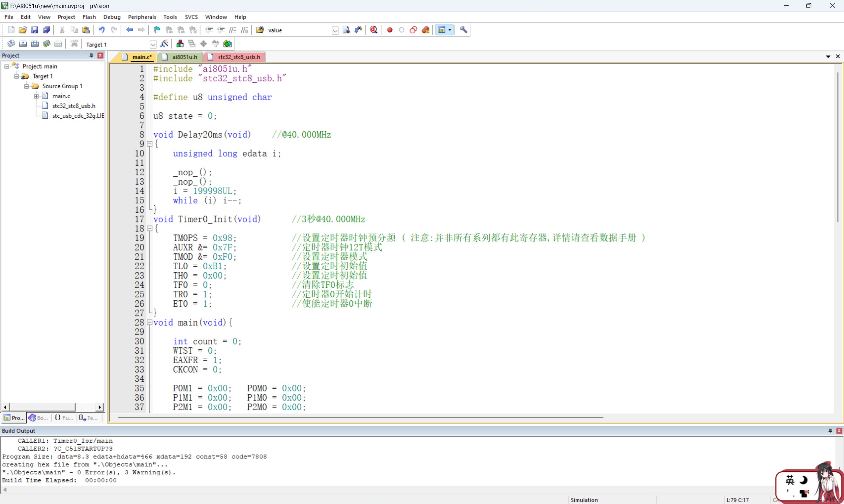This screenshot has height=504, width=844.
Task: Rebuild all target files
Action: click(35, 44)
